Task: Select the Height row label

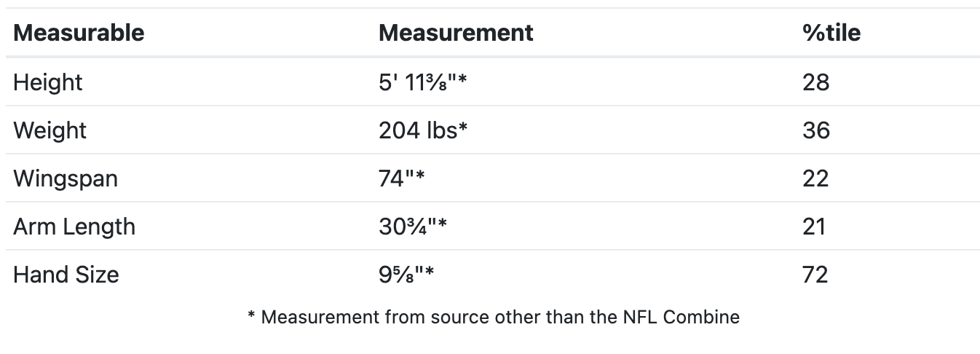Action: click(x=48, y=82)
